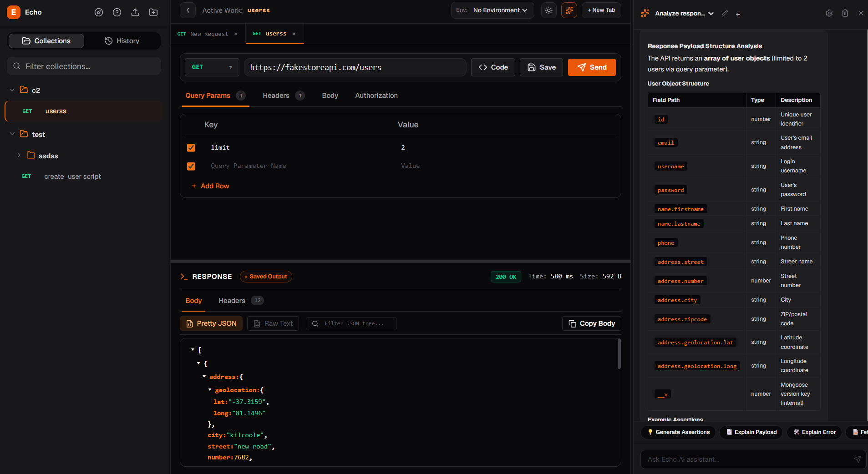The image size is (868, 474).
Task: Collapse the address JSON node
Action: 204,377
